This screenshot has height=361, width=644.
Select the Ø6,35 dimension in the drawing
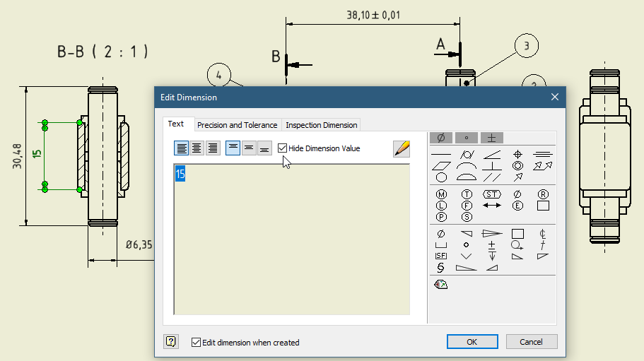click(x=139, y=245)
